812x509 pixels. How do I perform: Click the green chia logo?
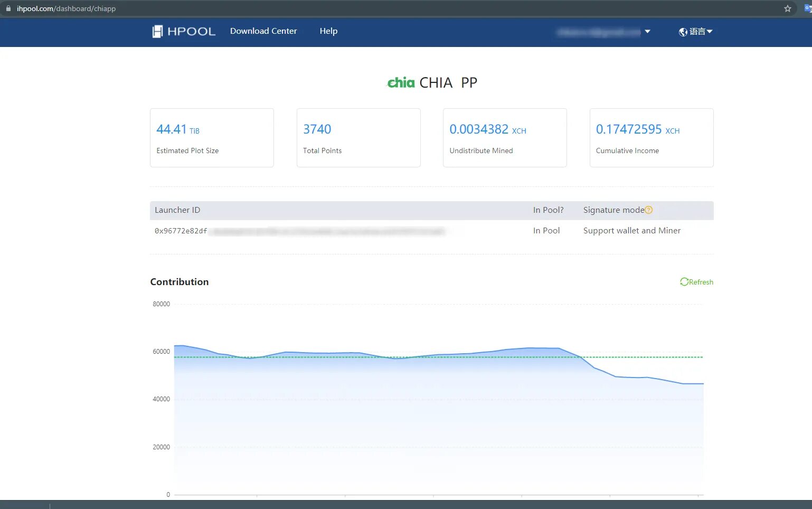click(401, 82)
